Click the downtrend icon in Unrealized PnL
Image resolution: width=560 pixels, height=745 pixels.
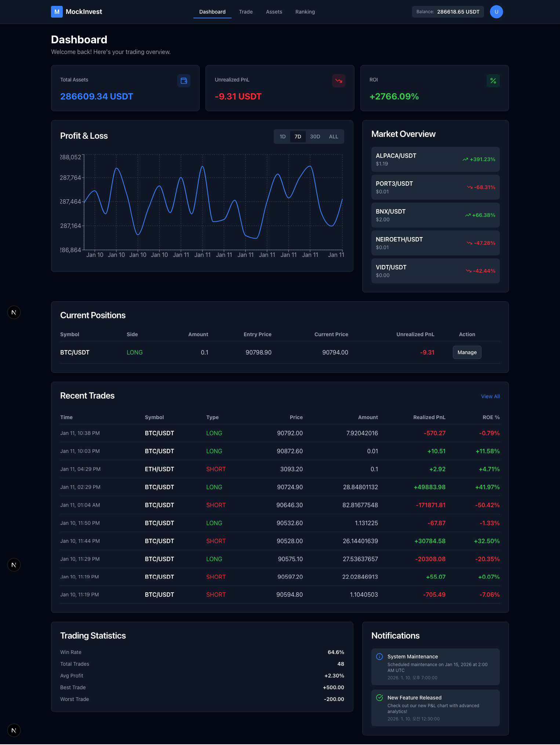[x=338, y=81]
